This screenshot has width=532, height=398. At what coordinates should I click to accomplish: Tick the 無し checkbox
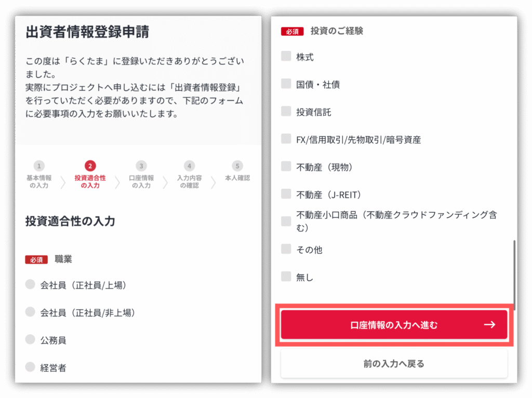[286, 276]
